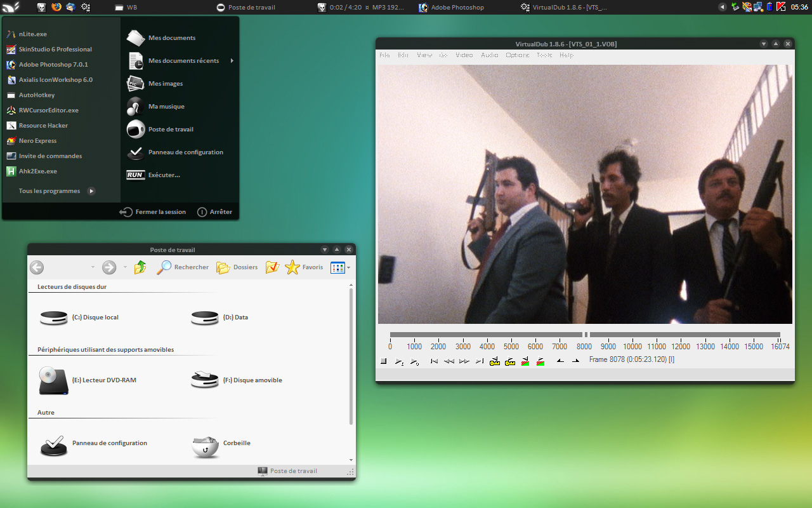Image resolution: width=812 pixels, height=508 pixels.
Task: Click Arrêter shutdown button
Action: pos(215,212)
